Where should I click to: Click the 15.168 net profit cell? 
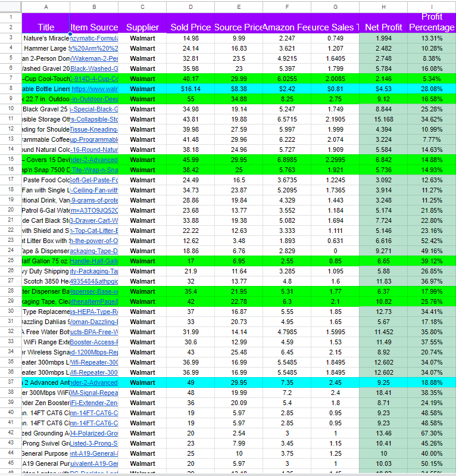click(383, 119)
